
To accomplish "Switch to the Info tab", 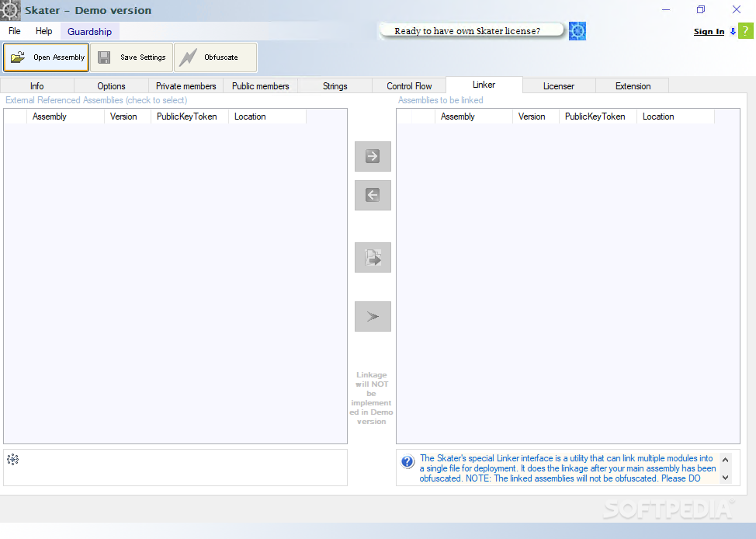I will [37, 86].
